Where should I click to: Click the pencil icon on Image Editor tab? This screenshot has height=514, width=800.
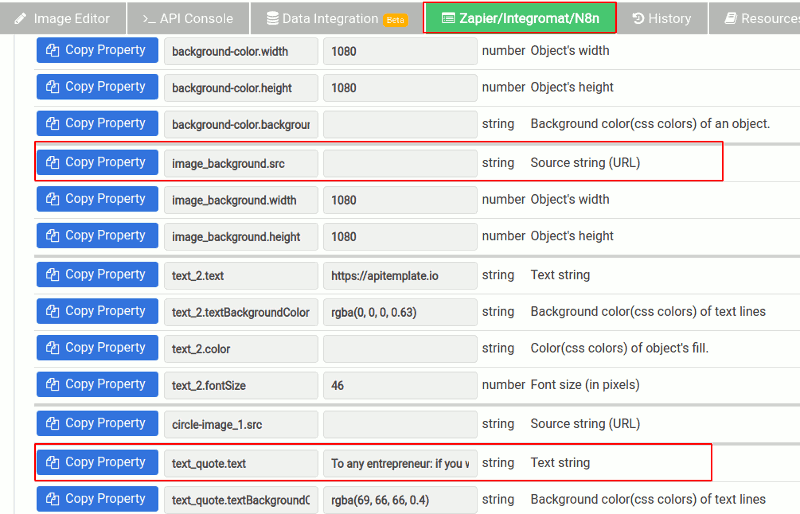[20, 19]
